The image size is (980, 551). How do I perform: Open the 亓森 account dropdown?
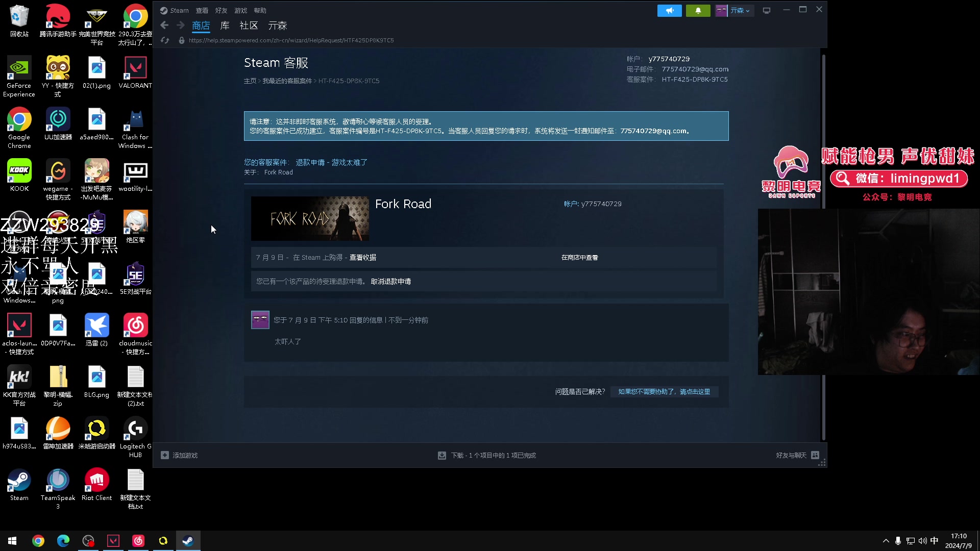[735, 10]
